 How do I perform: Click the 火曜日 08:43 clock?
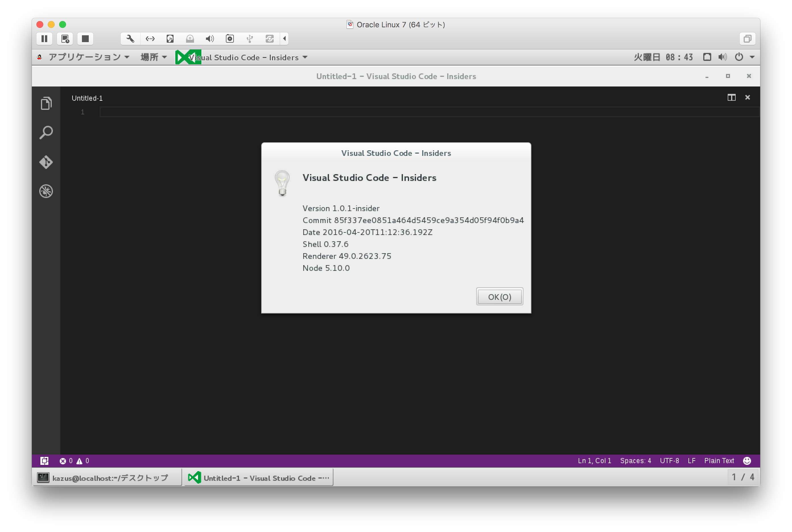click(x=663, y=57)
